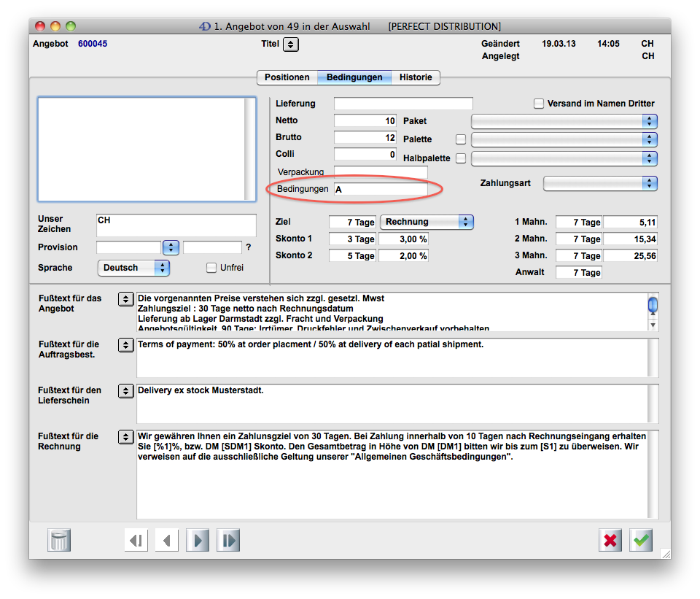
Task: Cancel with the red X icon
Action: (x=610, y=540)
